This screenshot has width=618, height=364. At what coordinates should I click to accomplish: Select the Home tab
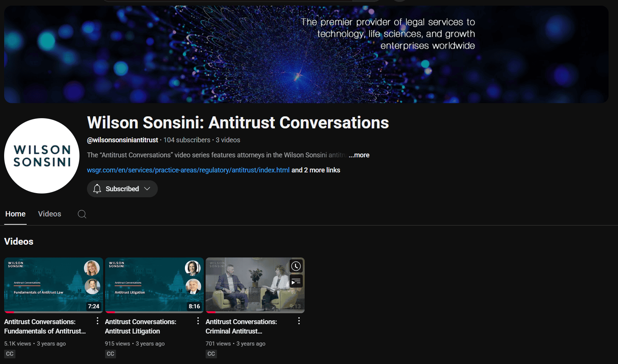coord(15,214)
